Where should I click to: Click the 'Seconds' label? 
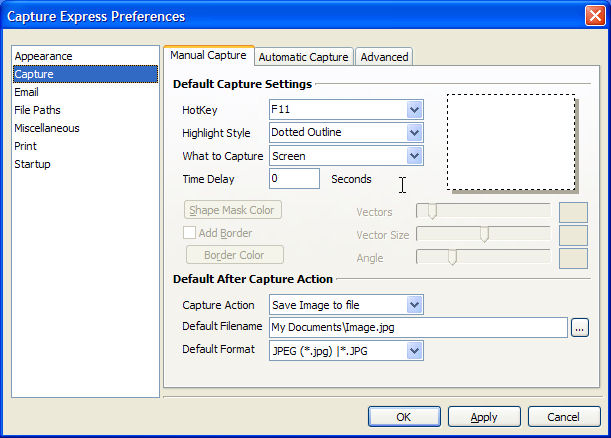351,179
